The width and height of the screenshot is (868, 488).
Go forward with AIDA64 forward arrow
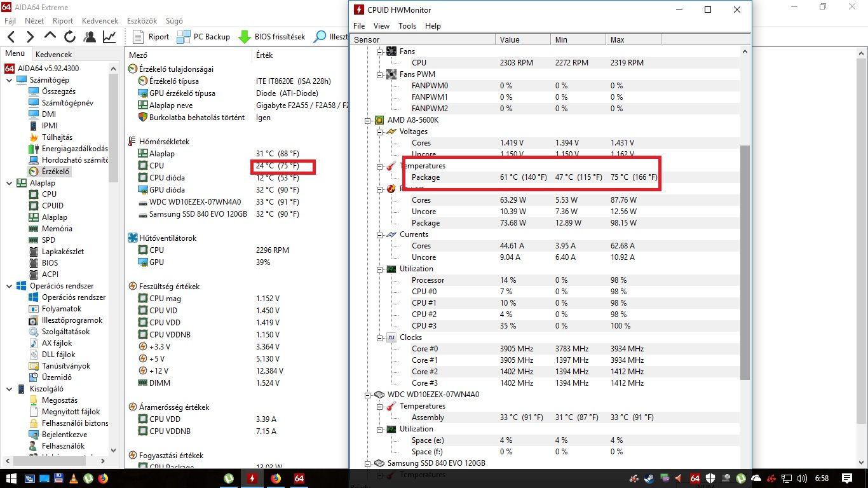point(30,37)
